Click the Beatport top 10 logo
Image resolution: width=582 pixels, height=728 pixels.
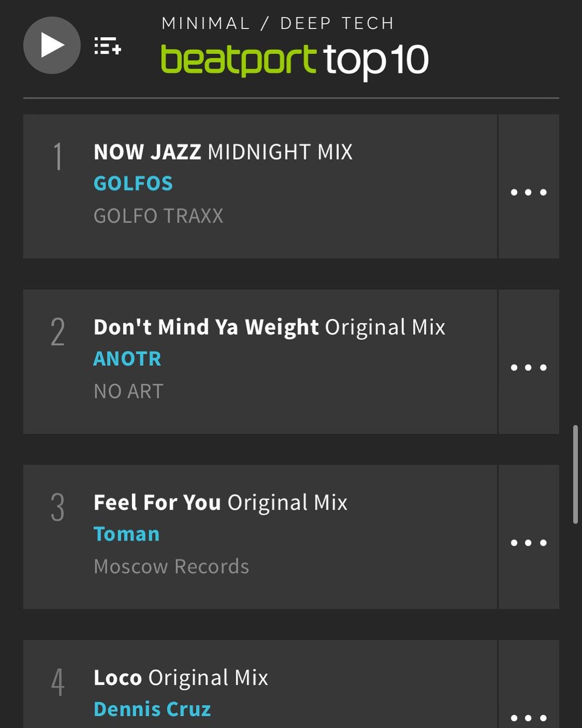pos(294,59)
